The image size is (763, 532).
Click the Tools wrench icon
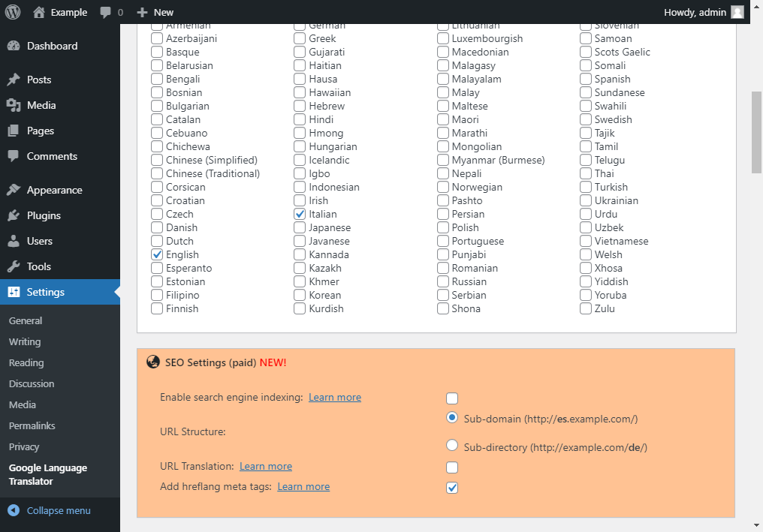pyautogui.click(x=14, y=266)
